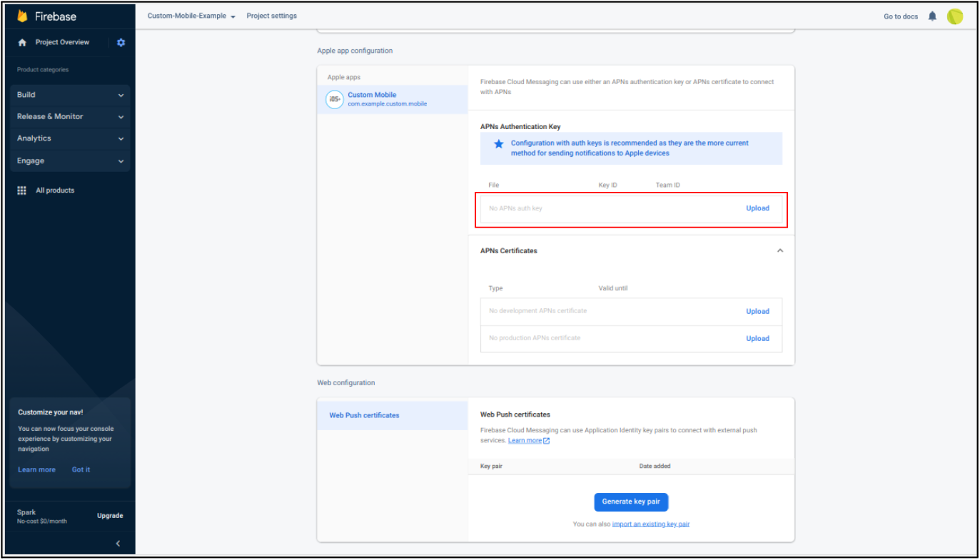The height and width of the screenshot is (560, 980).
Task: Click the 'Apple app configuration' heading
Action: (x=355, y=51)
